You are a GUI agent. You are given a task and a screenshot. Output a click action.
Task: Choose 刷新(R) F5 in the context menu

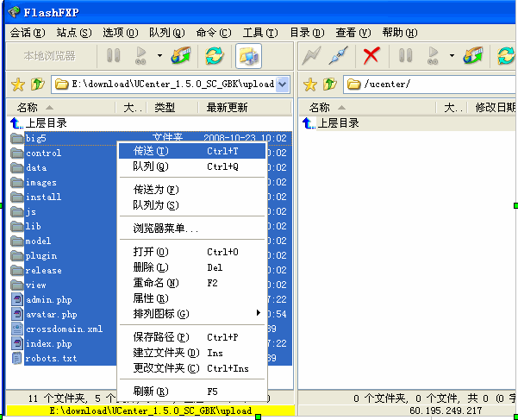[x=192, y=392]
